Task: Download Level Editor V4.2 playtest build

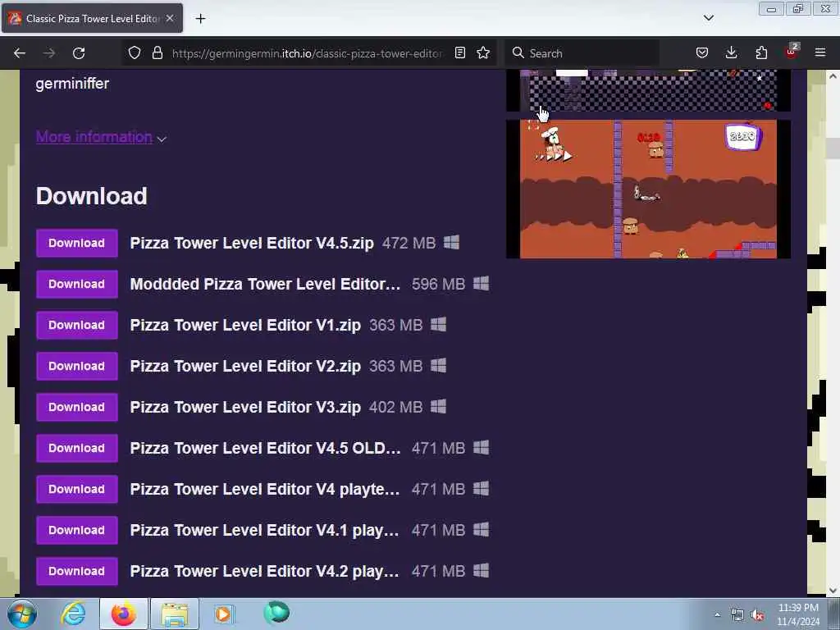Action: click(76, 571)
